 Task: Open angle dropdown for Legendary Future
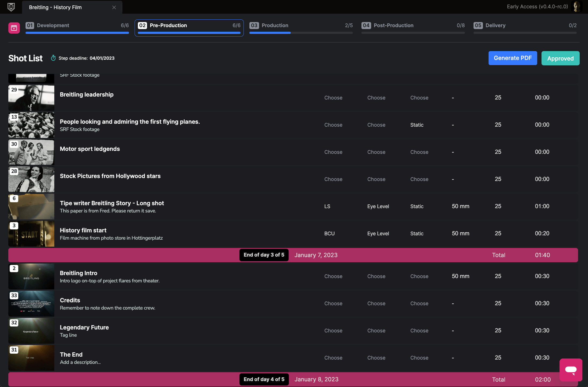[x=376, y=331]
